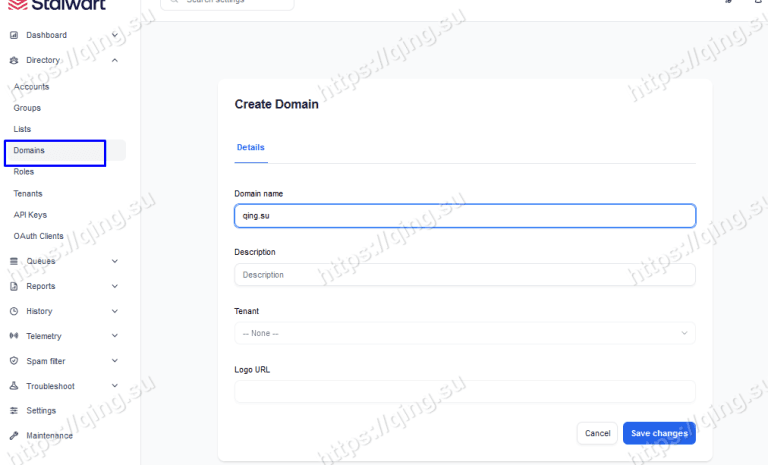Select the Details tab
Screen dimensions: 768x465
250,148
